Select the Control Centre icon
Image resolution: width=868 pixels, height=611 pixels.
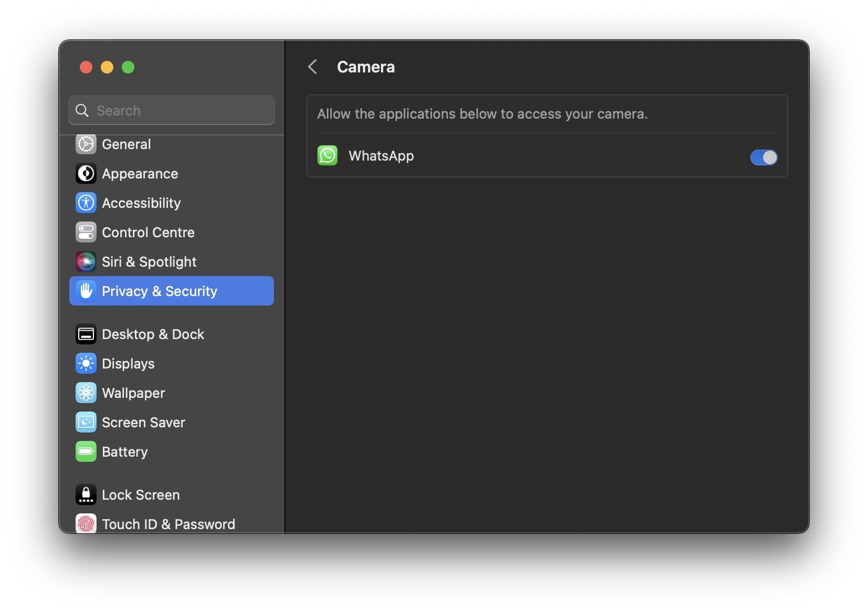point(86,233)
